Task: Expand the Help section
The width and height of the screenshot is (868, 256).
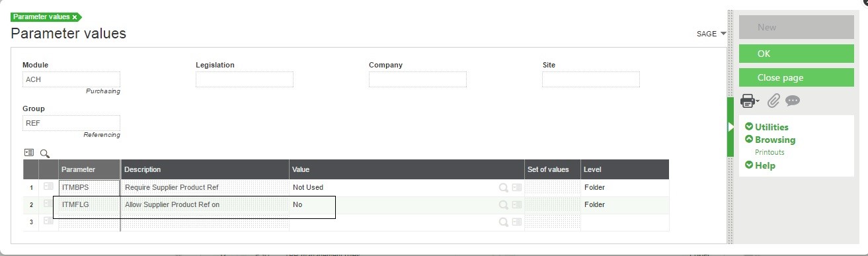Action: (760, 165)
